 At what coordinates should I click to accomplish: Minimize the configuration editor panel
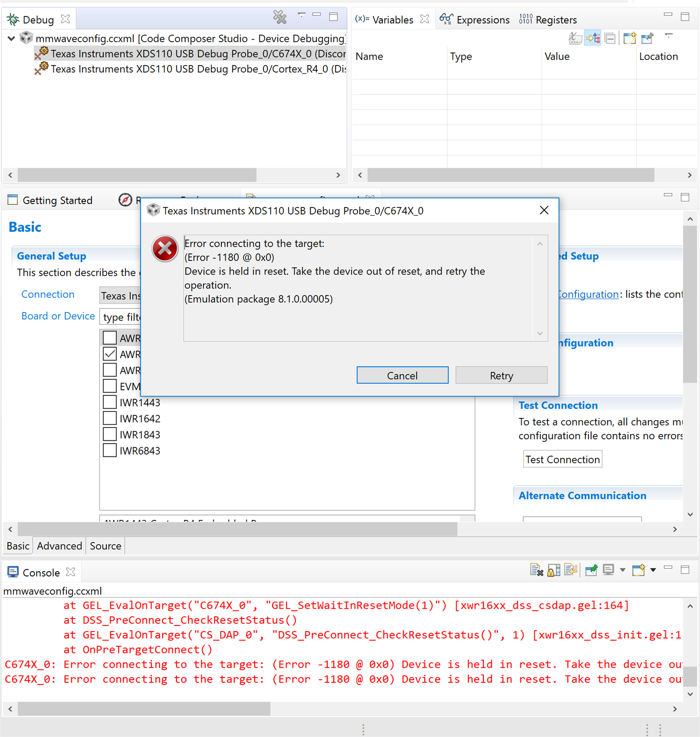[x=668, y=195]
